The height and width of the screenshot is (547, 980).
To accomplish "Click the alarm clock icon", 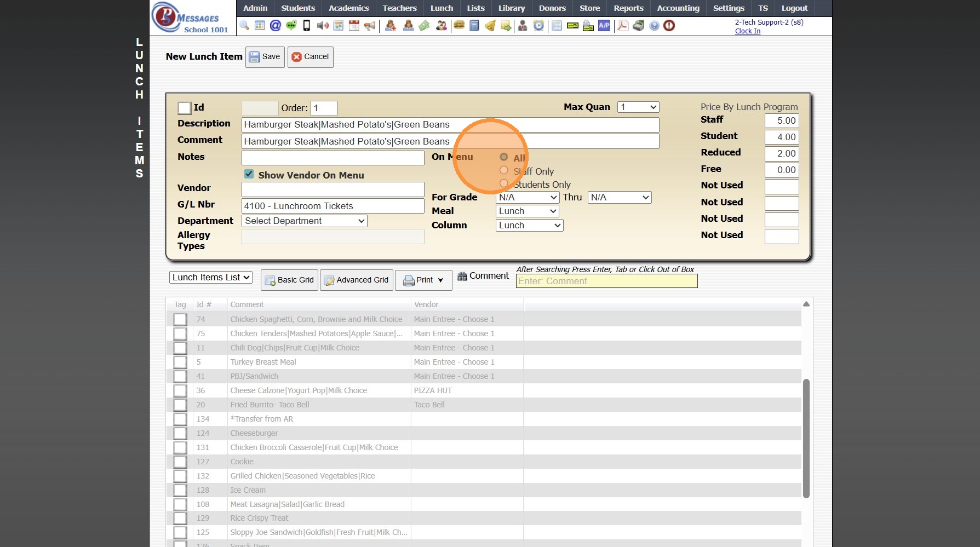I will (539, 26).
